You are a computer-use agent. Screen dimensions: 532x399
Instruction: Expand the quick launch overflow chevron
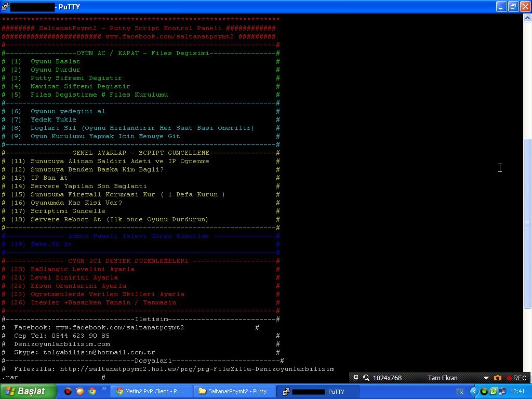pyautogui.click(x=104, y=389)
